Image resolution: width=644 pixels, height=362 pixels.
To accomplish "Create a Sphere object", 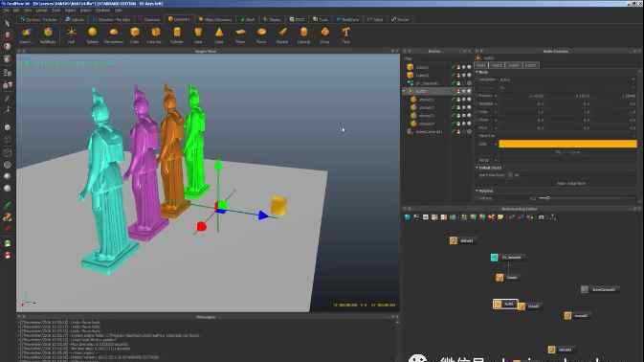I will 93,34.
